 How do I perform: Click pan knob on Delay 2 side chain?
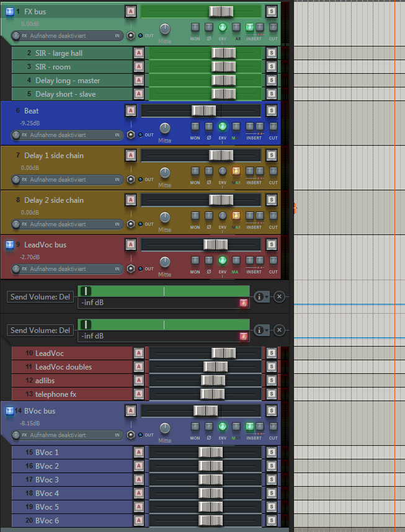pos(164,217)
